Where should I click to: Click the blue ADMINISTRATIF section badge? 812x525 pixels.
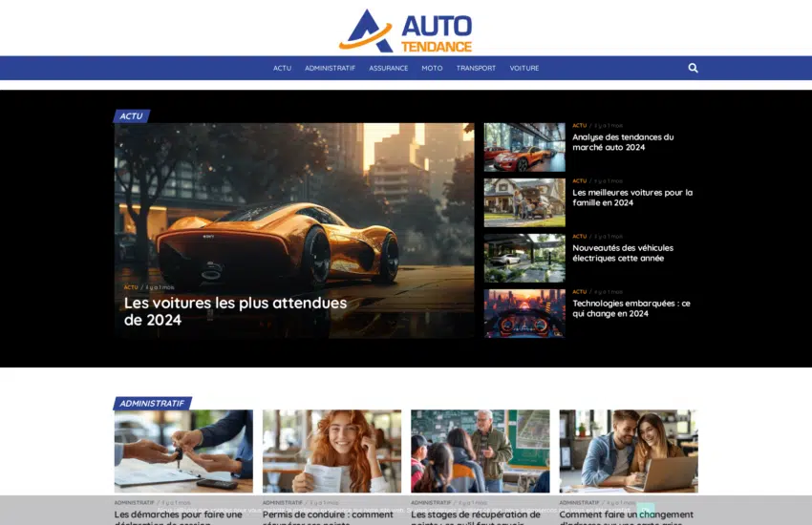[x=153, y=404]
